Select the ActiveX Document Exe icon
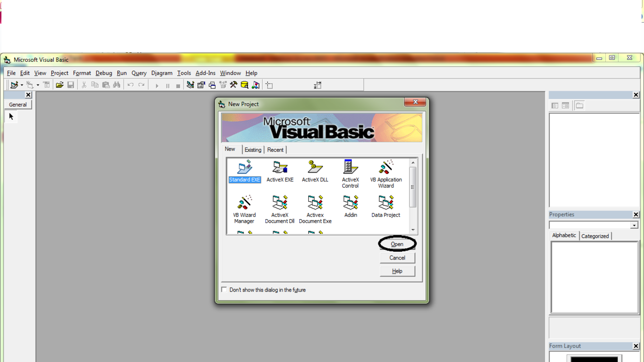 tap(315, 210)
